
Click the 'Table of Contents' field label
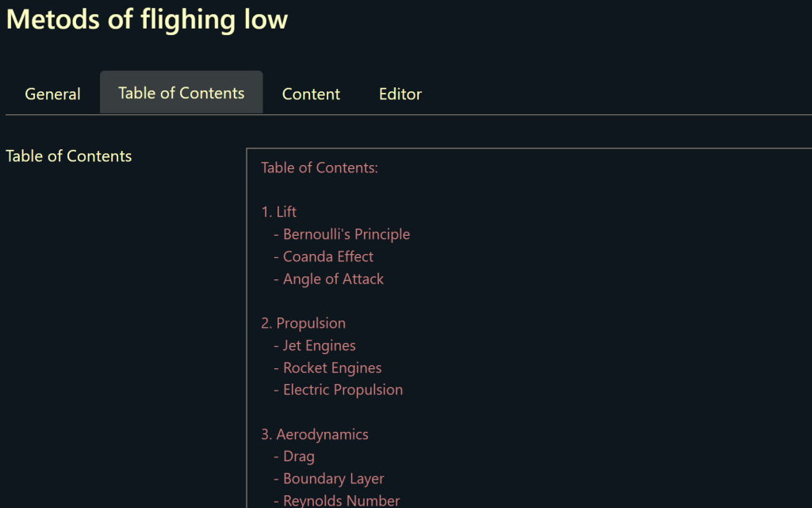pyautogui.click(x=69, y=156)
